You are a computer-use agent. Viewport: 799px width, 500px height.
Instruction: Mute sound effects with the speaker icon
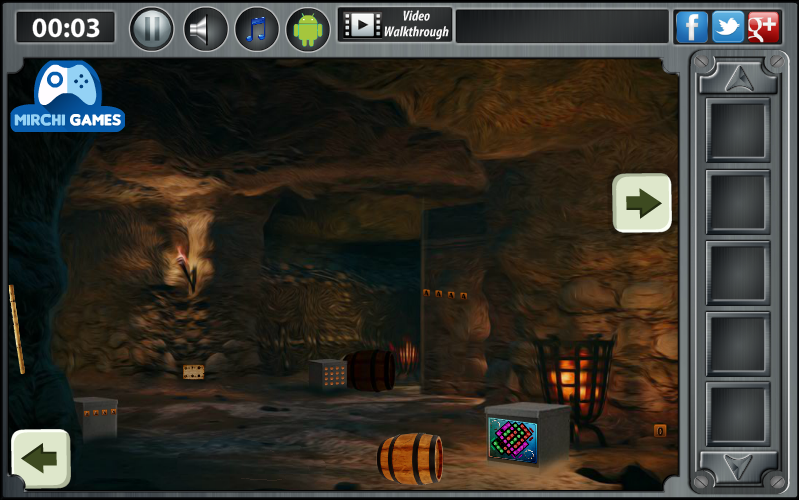[x=204, y=29]
